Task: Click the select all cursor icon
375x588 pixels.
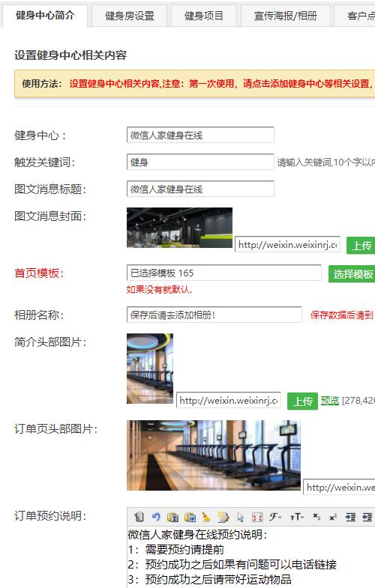Action: (241, 517)
